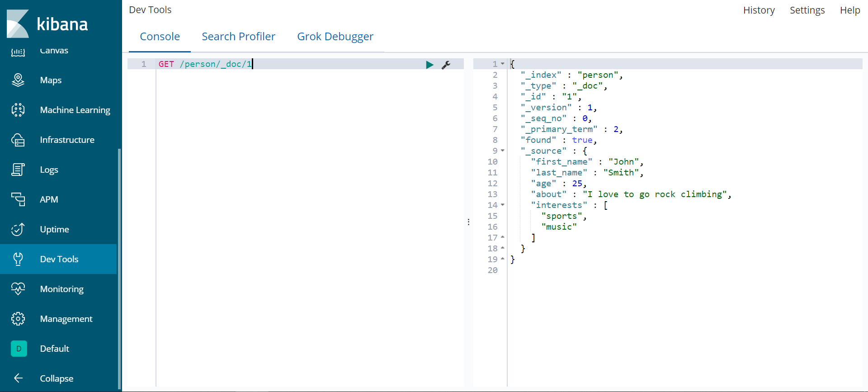Image resolution: width=868 pixels, height=392 pixels.
Task: Open History in the top menu
Action: pos(759,10)
